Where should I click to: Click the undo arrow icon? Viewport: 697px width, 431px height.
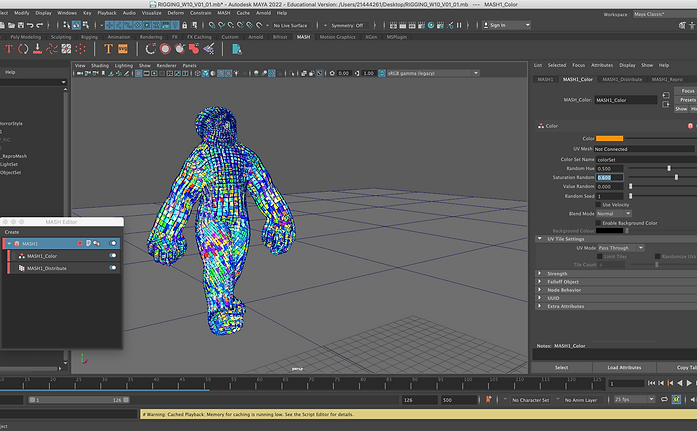point(30,25)
